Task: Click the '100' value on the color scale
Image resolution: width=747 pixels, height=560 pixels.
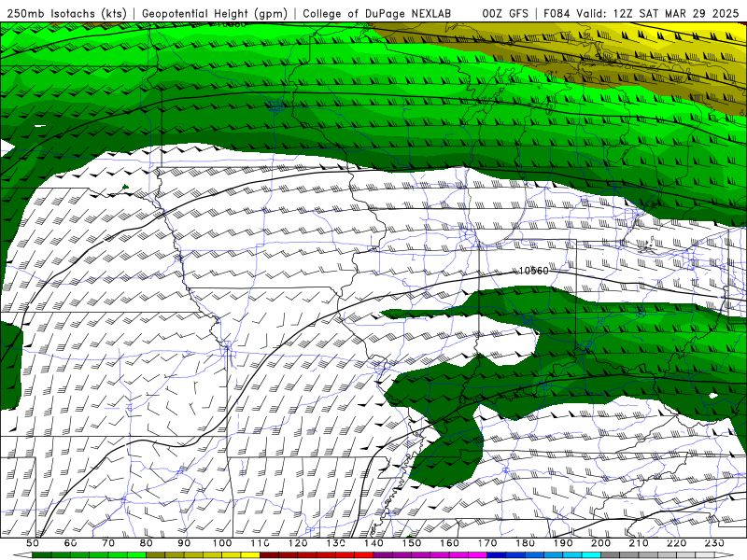Action: [222, 543]
